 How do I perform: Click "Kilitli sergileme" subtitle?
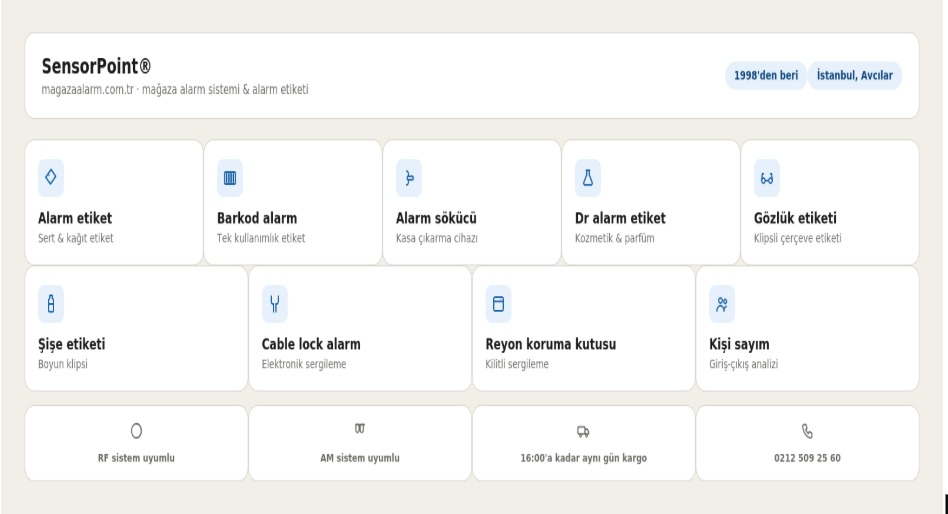pos(517,364)
